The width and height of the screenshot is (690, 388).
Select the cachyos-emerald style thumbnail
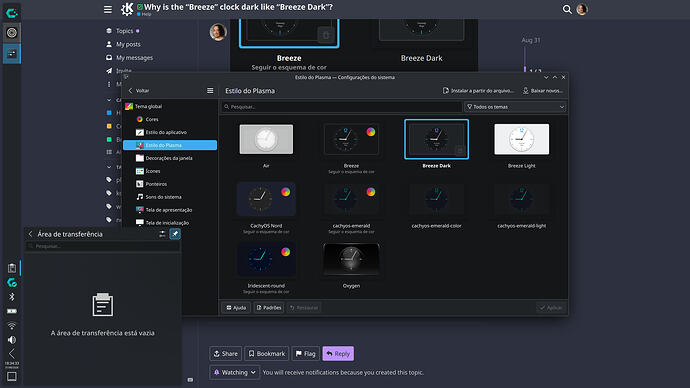(351, 199)
